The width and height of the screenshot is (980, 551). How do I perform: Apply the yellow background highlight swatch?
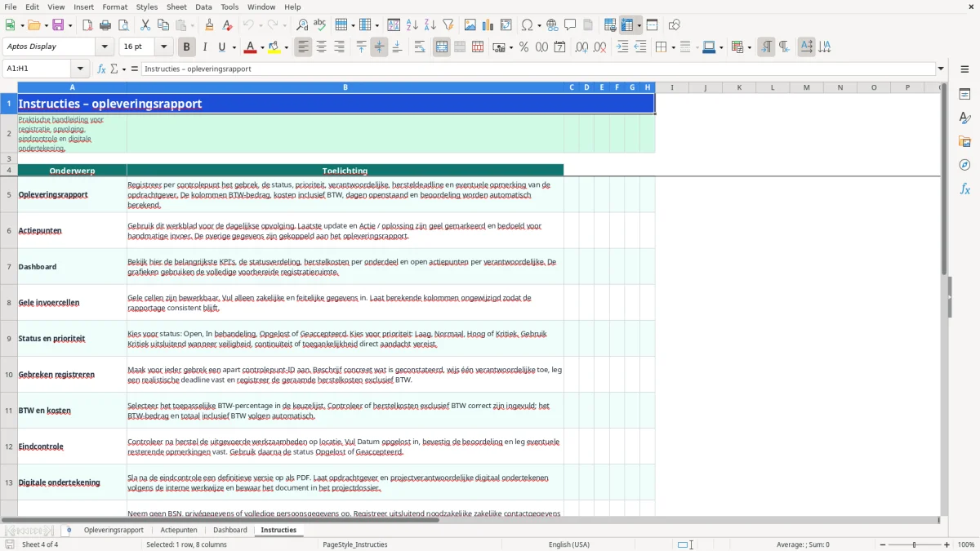pos(274,47)
